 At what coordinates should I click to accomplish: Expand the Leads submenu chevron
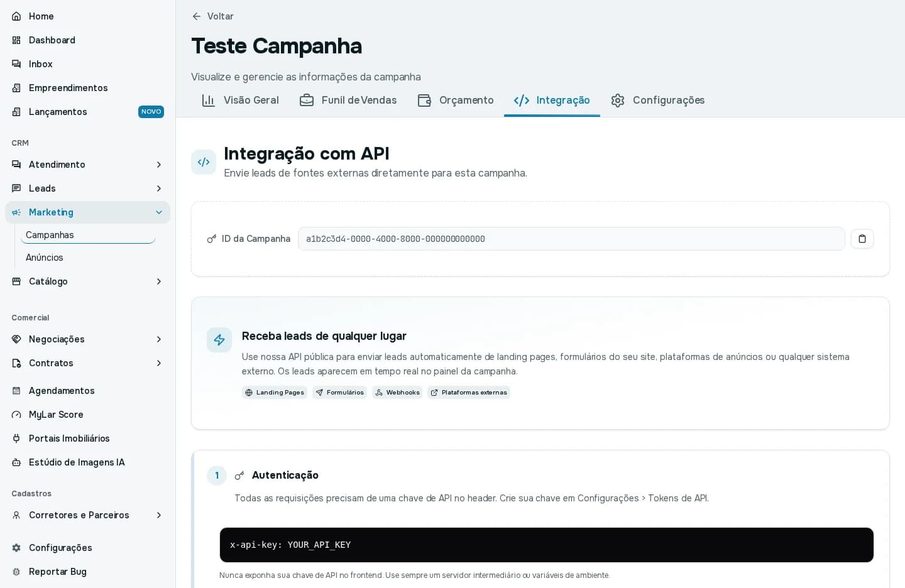click(x=159, y=188)
